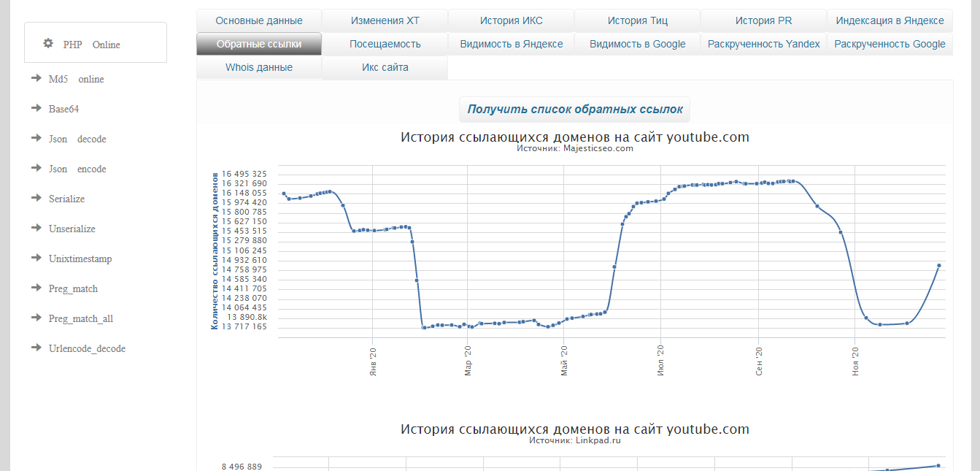Open the Unserialize tool link
Image resolution: width=980 pixels, height=471 pixels.
click(72, 229)
